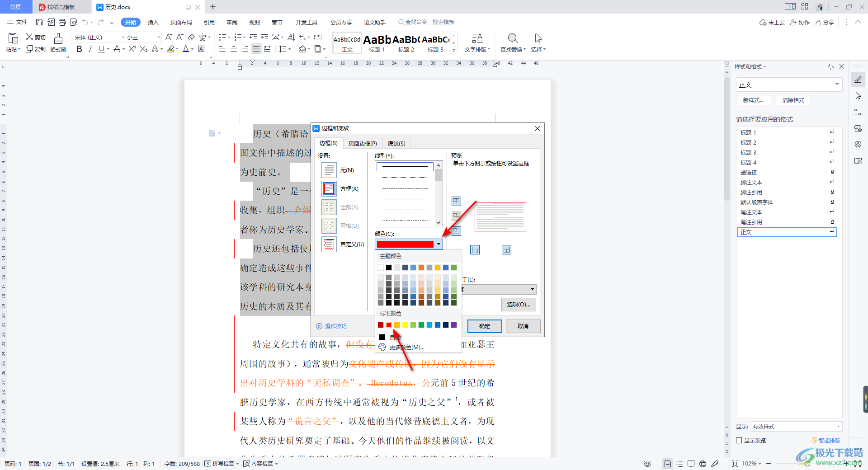The image size is (868, 470).
Task: Click More Colors option
Action: pyautogui.click(x=407, y=347)
